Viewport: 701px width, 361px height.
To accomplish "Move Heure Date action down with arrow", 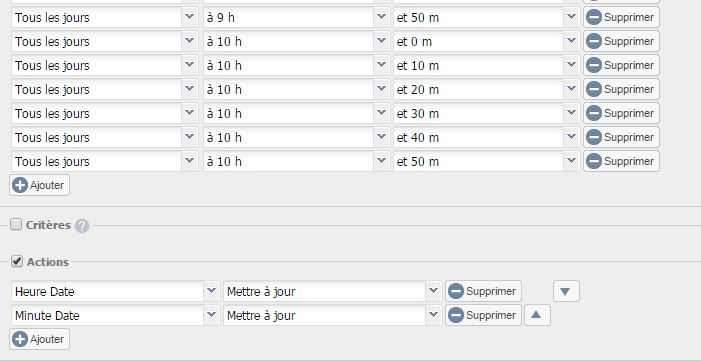I will tap(566, 291).
